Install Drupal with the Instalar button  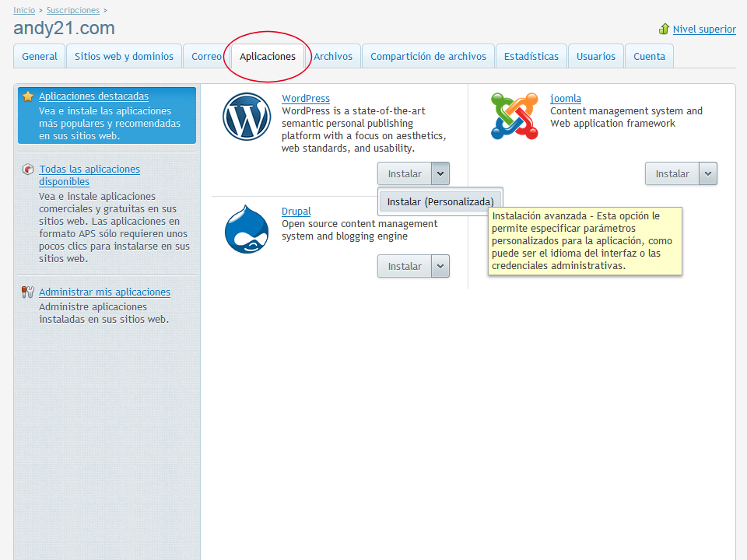click(405, 266)
